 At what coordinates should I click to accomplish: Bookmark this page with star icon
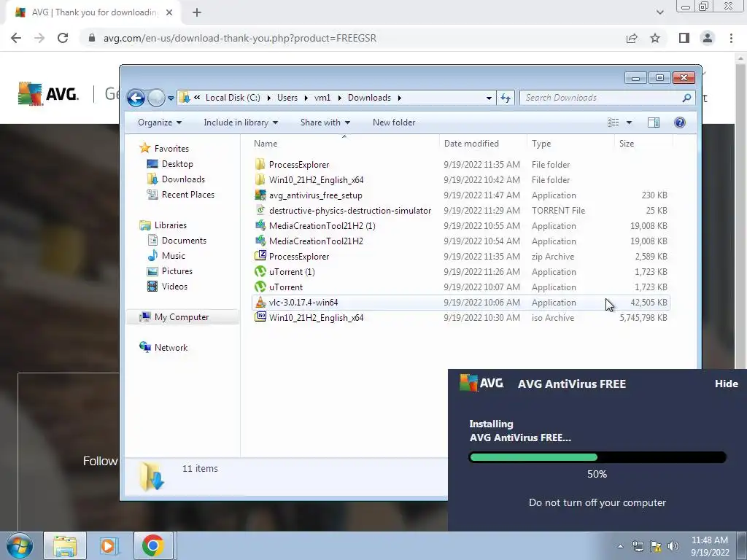655,38
